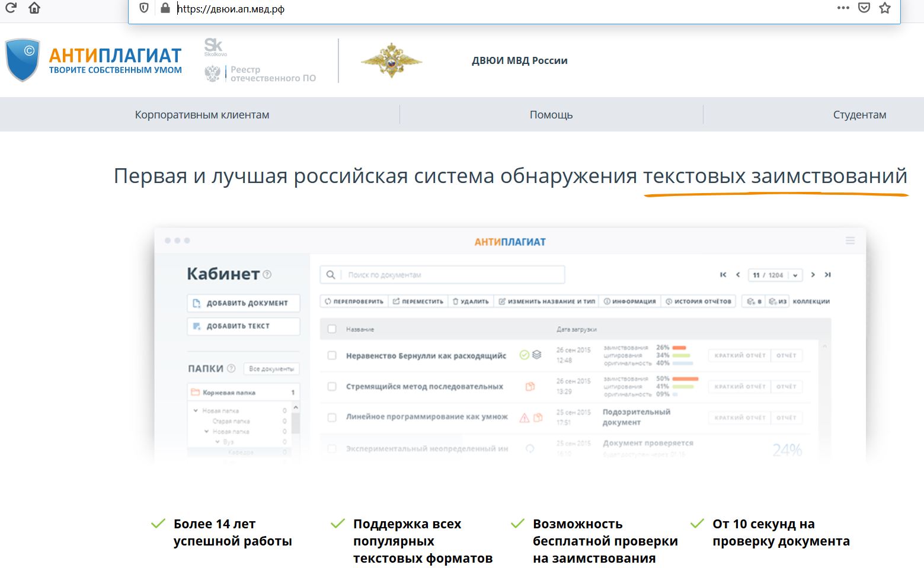Go to the next page of documents
The image size is (924, 568).
[x=813, y=274]
